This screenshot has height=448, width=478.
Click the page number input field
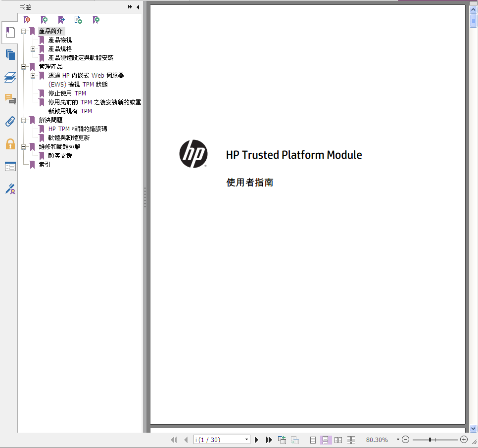pyautogui.click(x=219, y=440)
